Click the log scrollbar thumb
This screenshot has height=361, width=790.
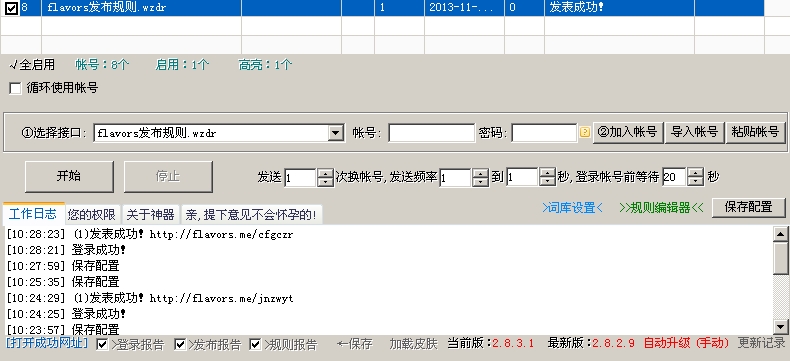[781, 257]
